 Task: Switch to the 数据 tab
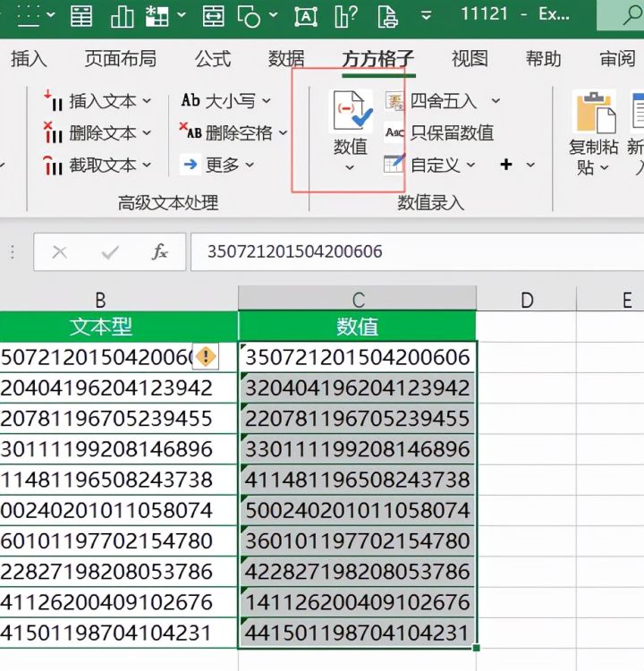286,59
